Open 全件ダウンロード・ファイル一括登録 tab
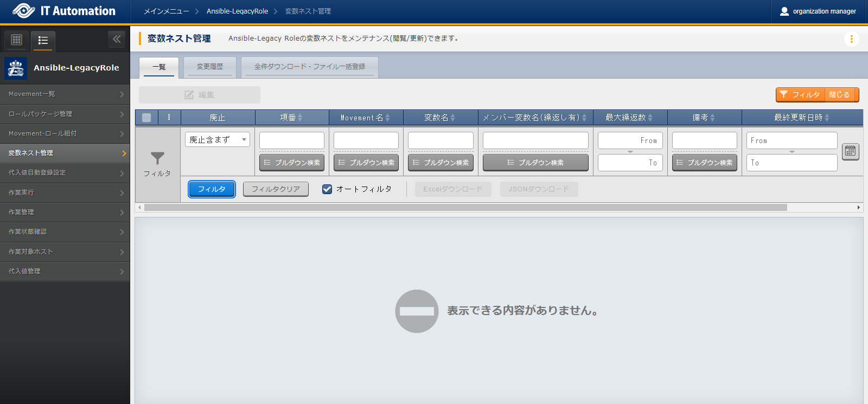Screen dimensions: 868x404 (x=309, y=67)
